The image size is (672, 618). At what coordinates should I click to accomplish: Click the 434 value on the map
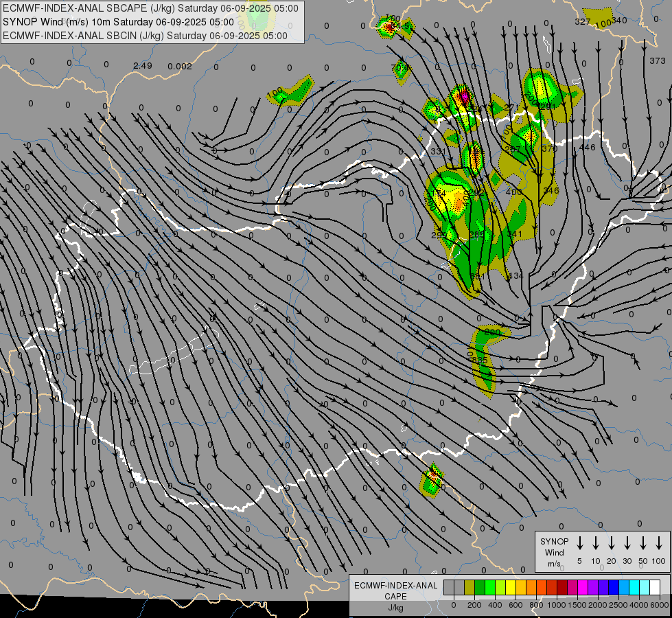tap(515, 275)
